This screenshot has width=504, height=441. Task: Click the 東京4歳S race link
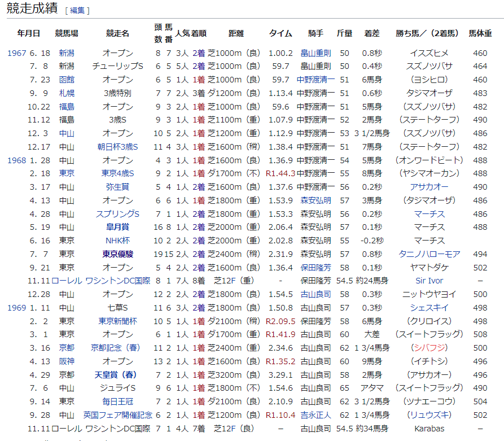(118, 173)
